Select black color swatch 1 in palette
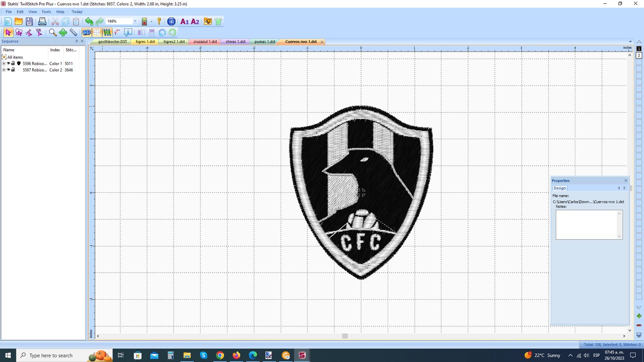 [639, 49]
